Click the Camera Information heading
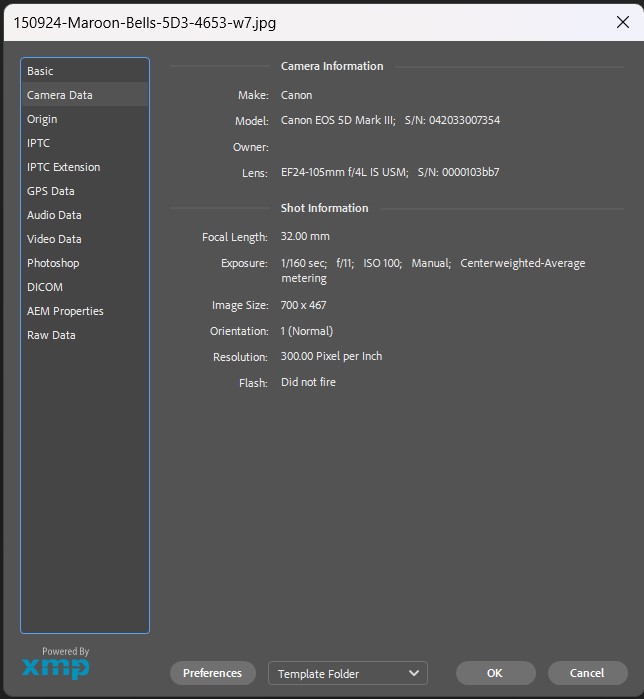 [332, 66]
